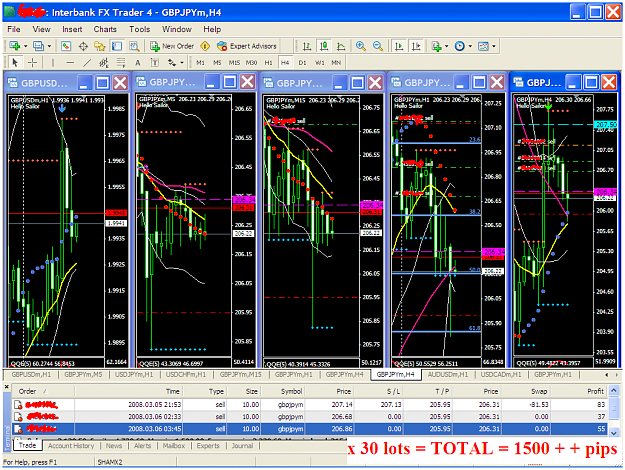The image size is (625, 470).
Task: Select the cursor arrow tool
Action: pyautogui.click(x=15, y=63)
